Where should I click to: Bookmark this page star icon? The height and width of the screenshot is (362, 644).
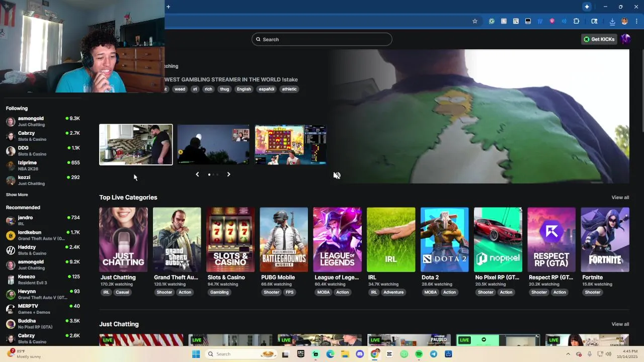coord(474,21)
